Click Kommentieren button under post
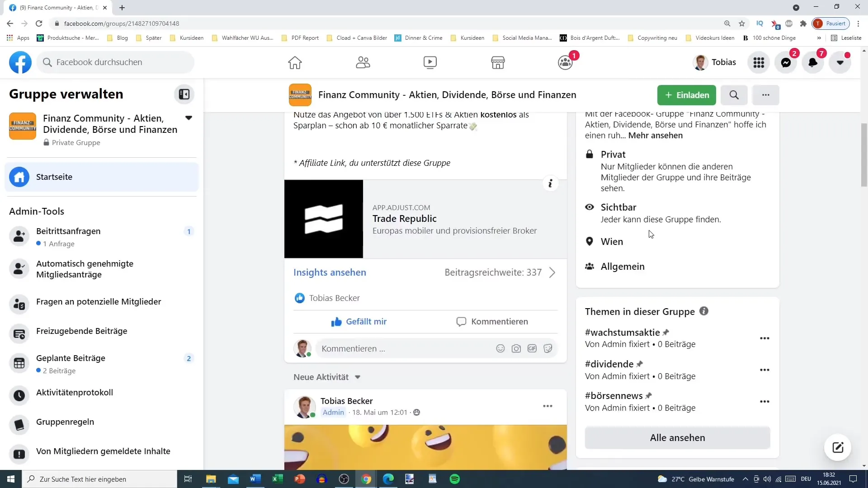 tap(492, 322)
